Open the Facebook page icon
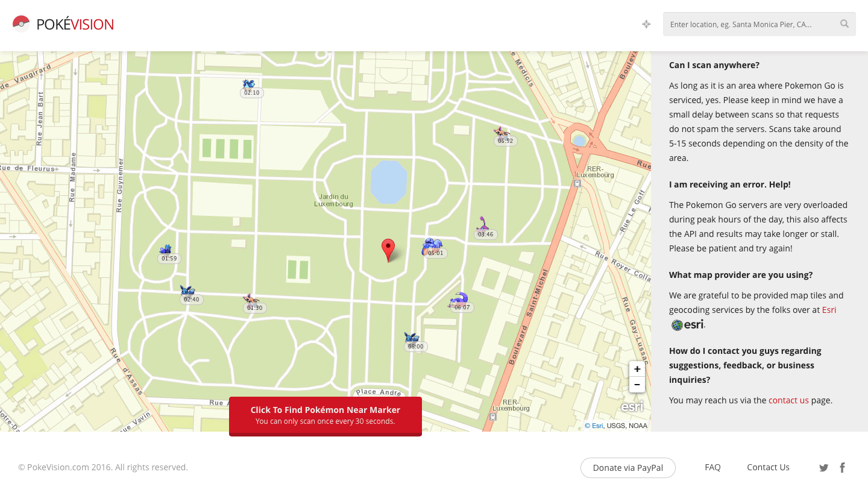 coord(842,467)
